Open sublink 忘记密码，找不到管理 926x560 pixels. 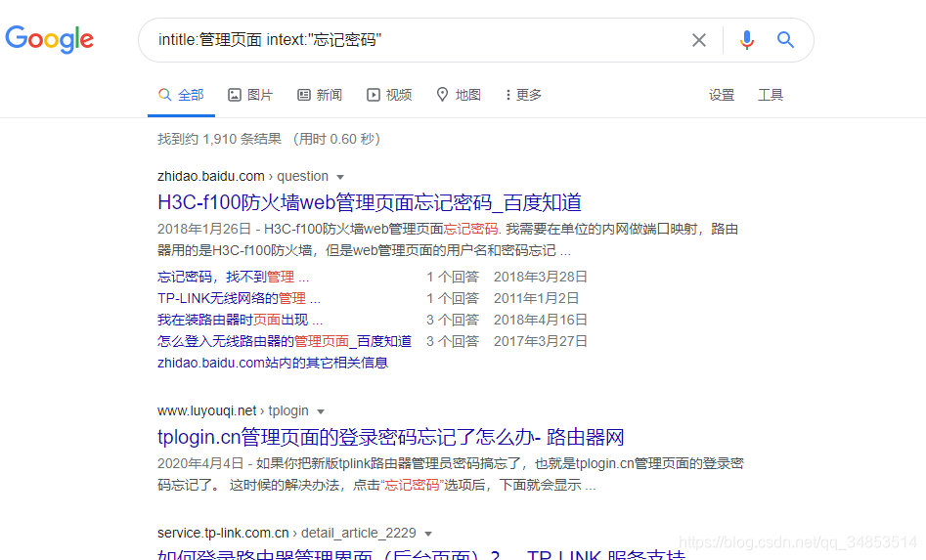click(234, 277)
